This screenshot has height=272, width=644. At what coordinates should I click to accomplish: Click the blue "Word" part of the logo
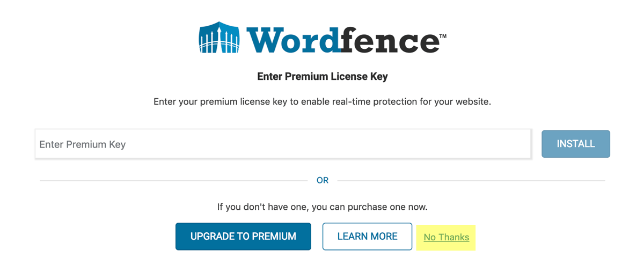pyautogui.click(x=294, y=39)
